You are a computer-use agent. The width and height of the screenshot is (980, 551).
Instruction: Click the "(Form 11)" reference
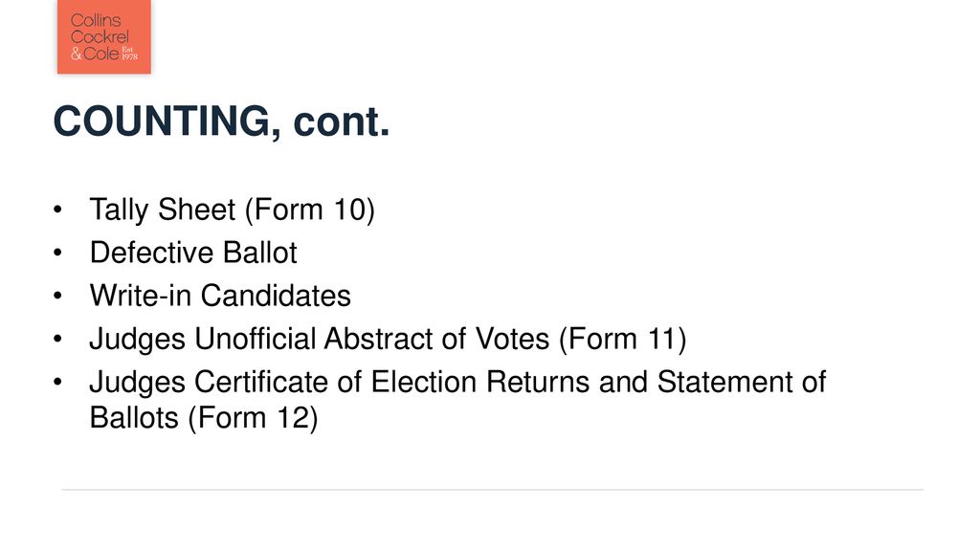[622, 340]
